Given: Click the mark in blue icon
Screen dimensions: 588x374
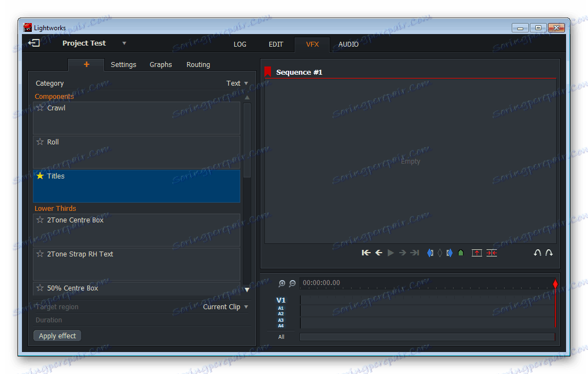Looking at the screenshot, I should pyautogui.click(x=430, y=253).
